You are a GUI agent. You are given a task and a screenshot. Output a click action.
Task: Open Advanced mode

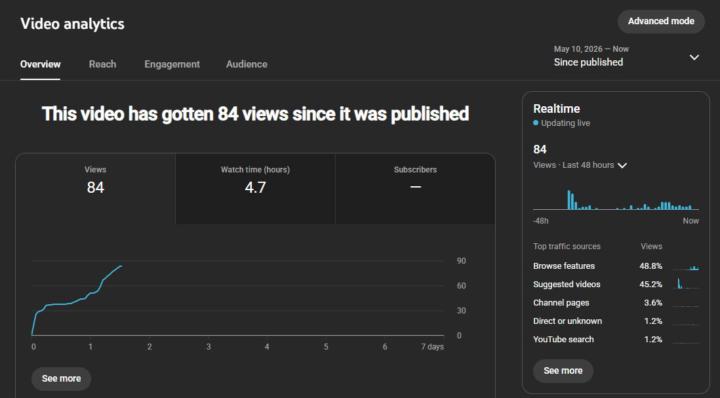[x=661, y=21]
